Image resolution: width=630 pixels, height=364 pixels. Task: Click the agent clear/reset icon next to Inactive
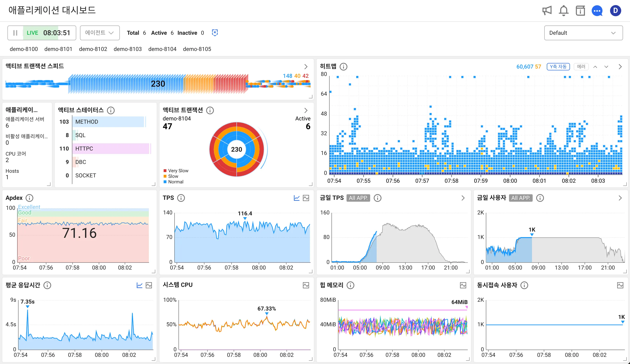click(215, 33)
